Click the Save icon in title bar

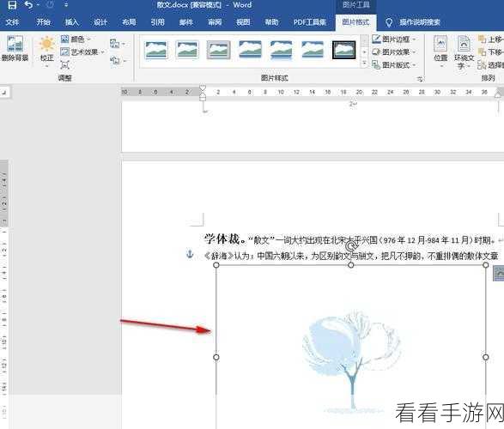point(12,5)
